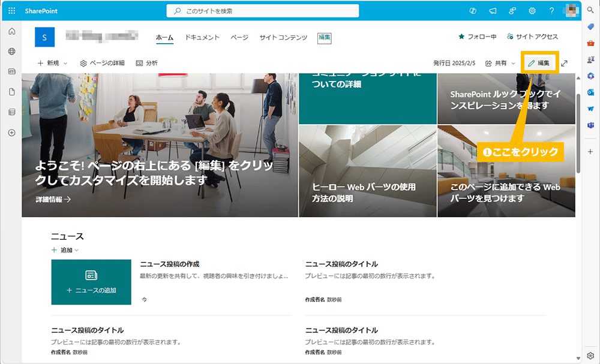This screenshot has height=364, width=600.
Task: Open the social connections header icon
Action: click(512, 11)
